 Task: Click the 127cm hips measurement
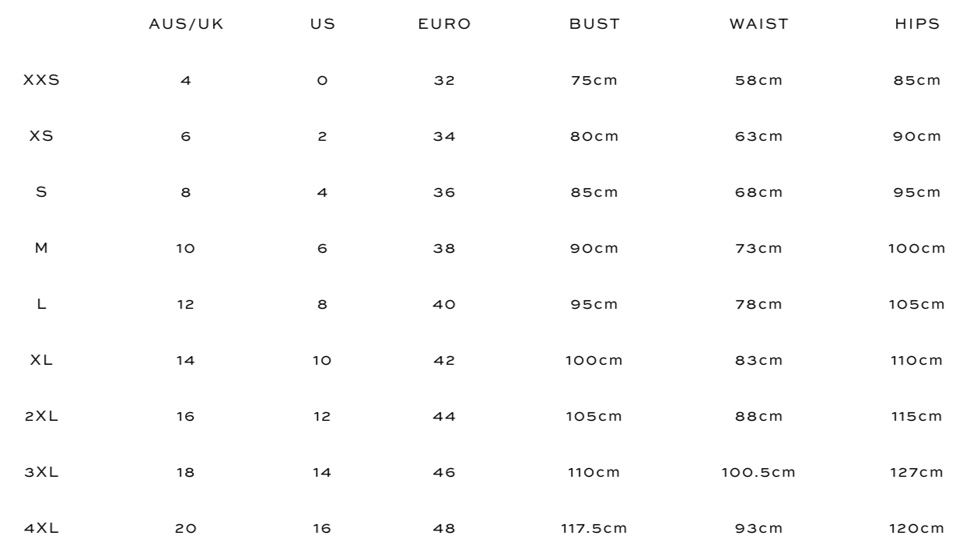[918, 472]
